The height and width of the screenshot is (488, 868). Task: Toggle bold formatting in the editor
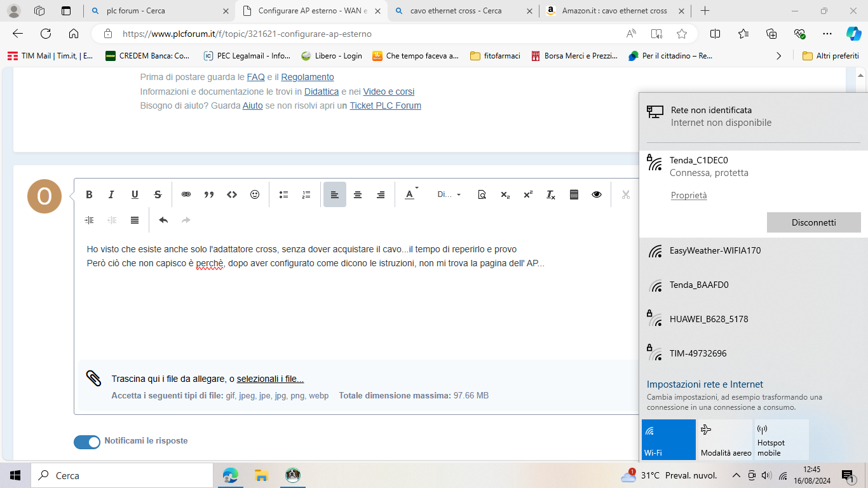point(90,194)
